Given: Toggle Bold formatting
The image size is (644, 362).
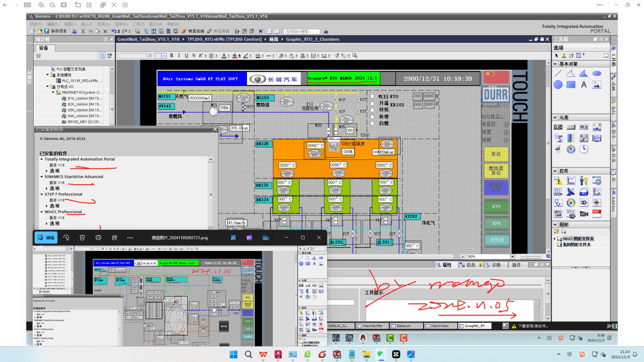Looking at the screenshot, I should coord(172,55).
